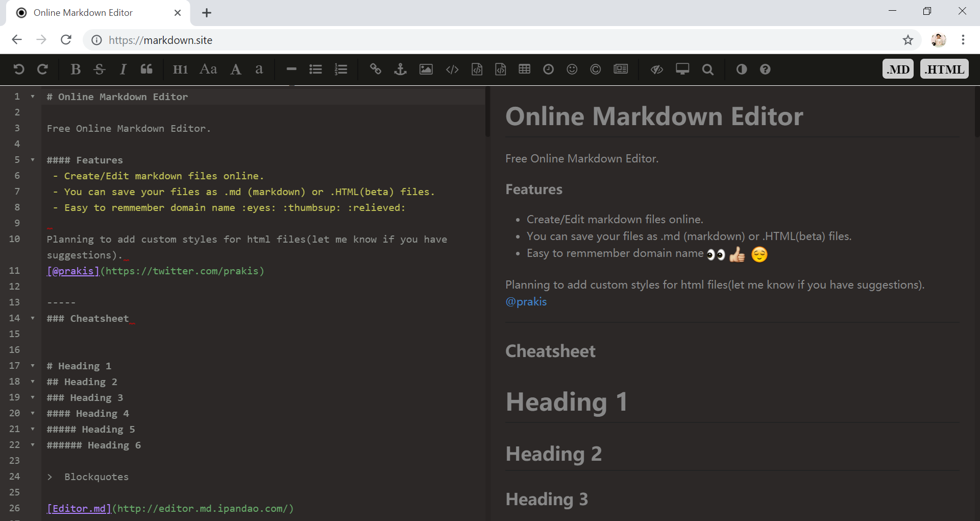Insert a blockquote
This screenshot has width=980, height=521.
pyautogui.click(x=146, y=69)
